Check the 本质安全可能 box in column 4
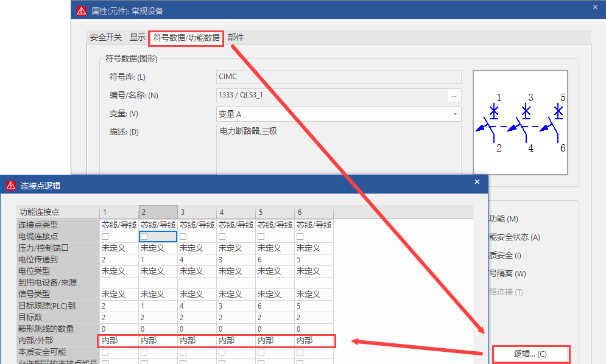The height and width of the screenshot is (364, 606). coord(222,352)
